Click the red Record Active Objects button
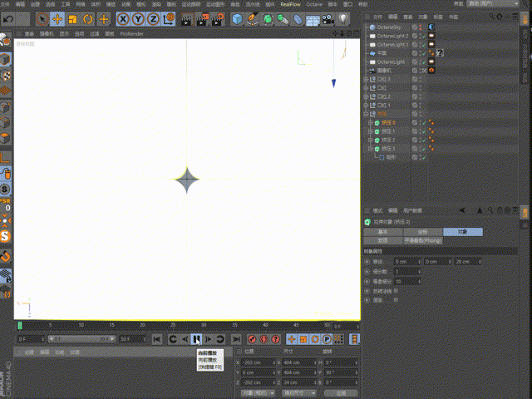Image resolution: width=532 pixels, height=399 pixels. click(252, 339)
